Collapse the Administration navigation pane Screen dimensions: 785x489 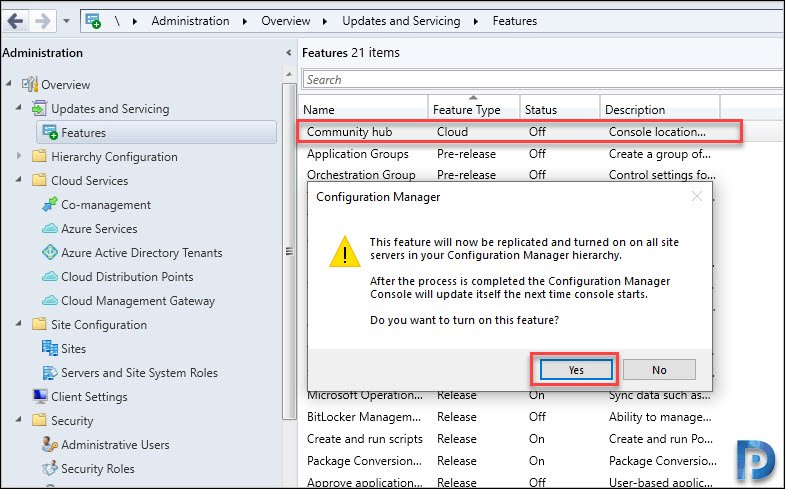pos(288,53)
